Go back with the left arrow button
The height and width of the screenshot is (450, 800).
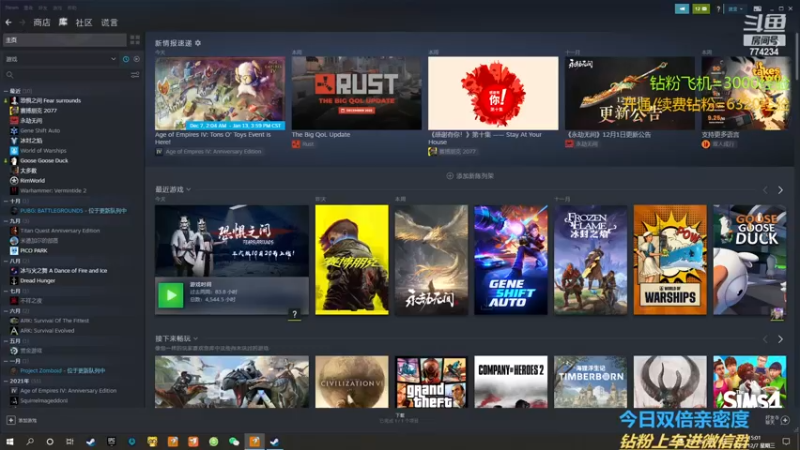[9, 22]
